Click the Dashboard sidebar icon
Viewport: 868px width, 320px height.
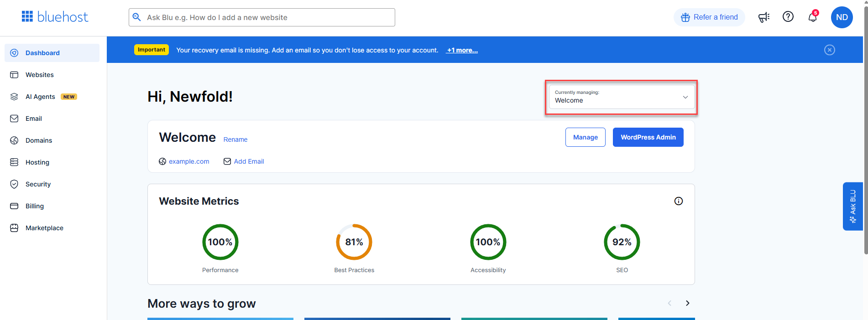(14, 53)
